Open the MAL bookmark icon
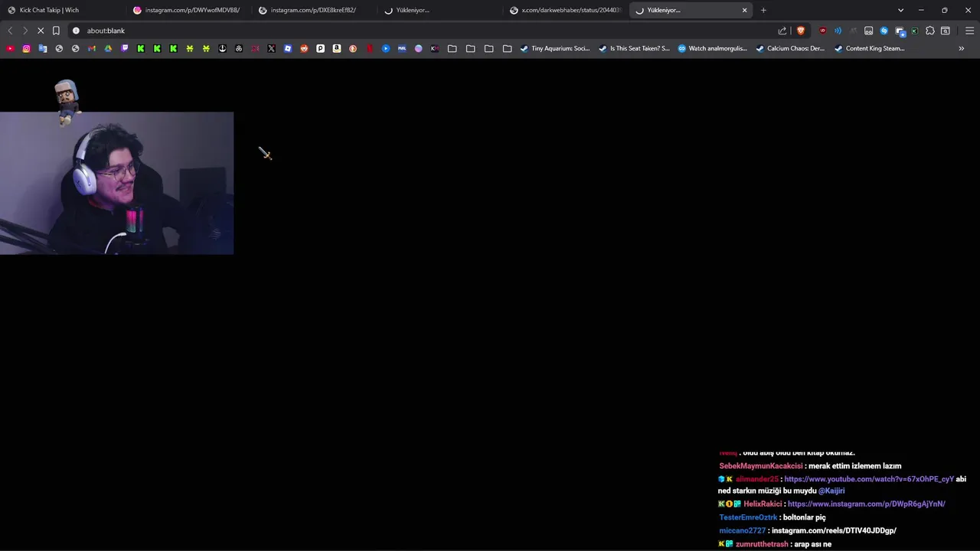 (x=402, y=48)
